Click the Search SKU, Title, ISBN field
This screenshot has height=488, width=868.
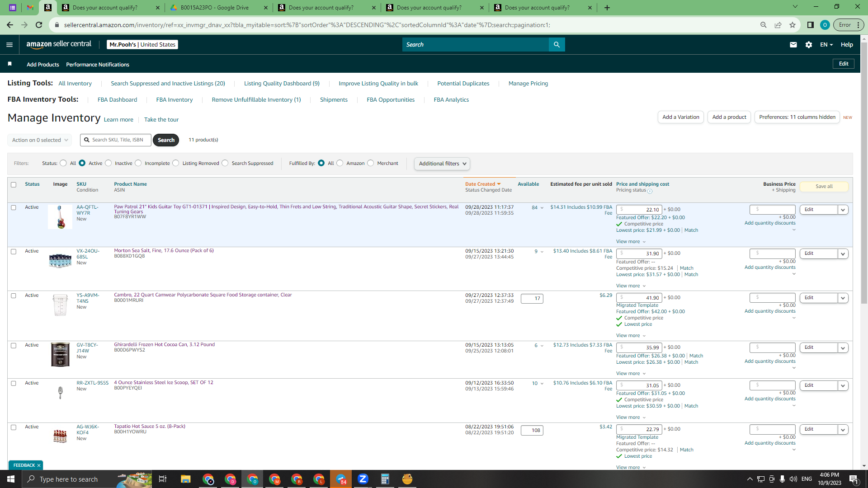tap(116, 140)
